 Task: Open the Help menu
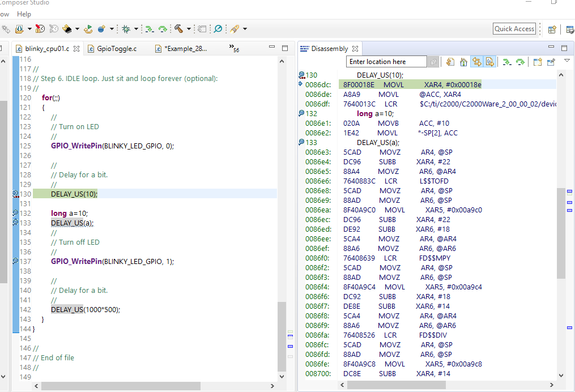[24, 14]
